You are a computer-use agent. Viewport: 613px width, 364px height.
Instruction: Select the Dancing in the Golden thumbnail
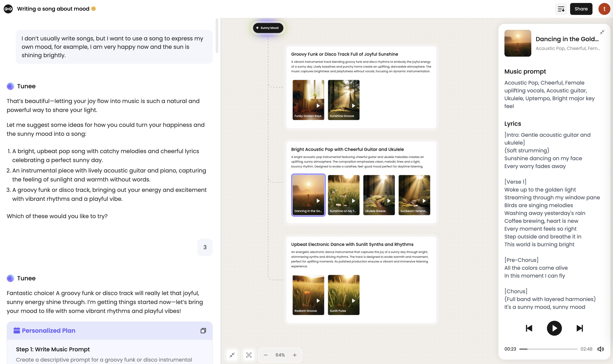(308, 195)
